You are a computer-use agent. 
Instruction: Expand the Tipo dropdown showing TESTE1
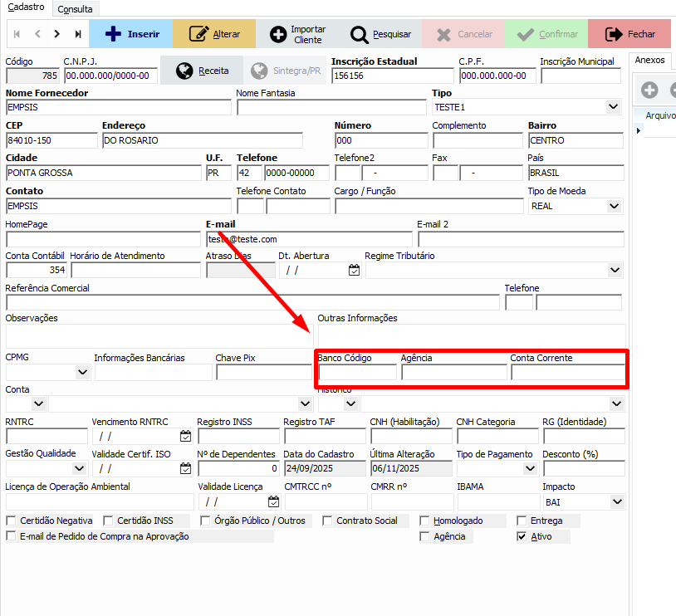[x=613, y=107]
